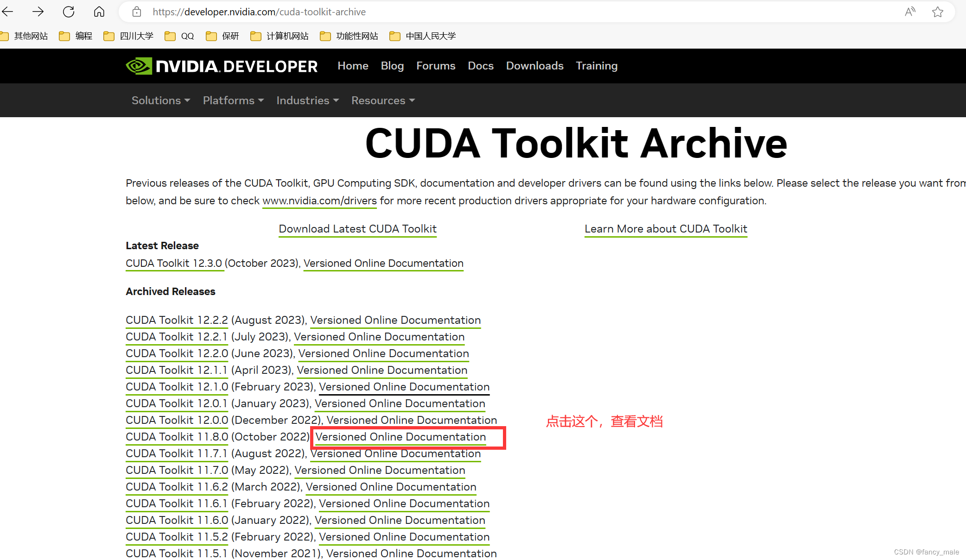Open the CUDA Toolkit 12.3.0 link
Image resolution: width=966 pixels, height=560 pixels.
[x=174, y=263]
